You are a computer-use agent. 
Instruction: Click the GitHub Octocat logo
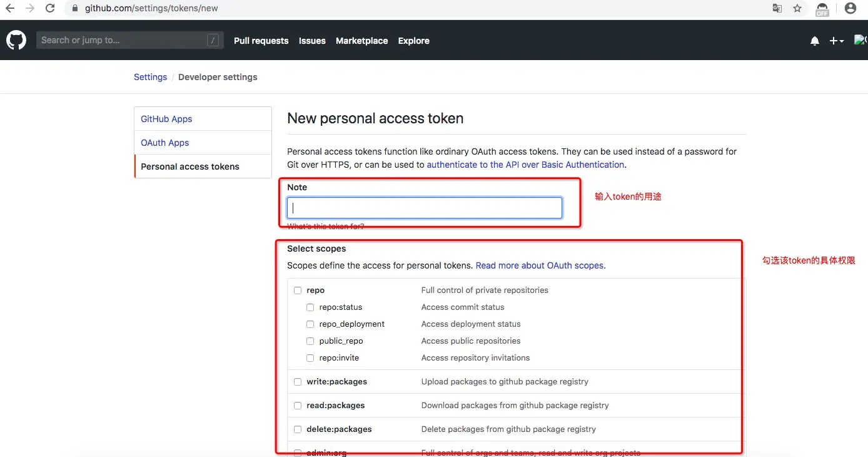pos(16,41)
